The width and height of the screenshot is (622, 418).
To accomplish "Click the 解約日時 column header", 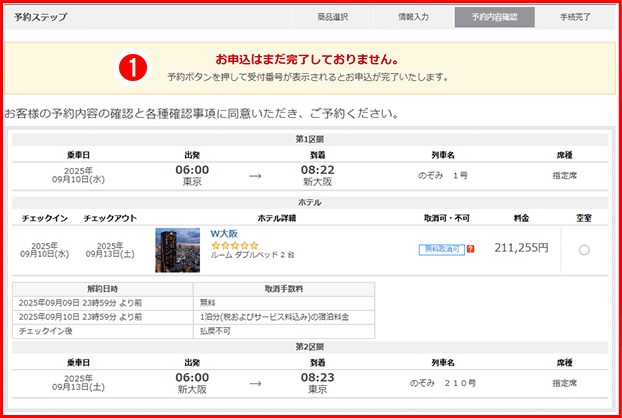I will pos(103,289).
